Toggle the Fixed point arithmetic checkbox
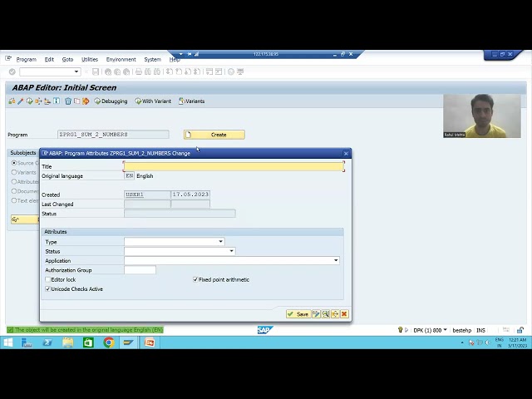532x399 pixels. (195, 279)
